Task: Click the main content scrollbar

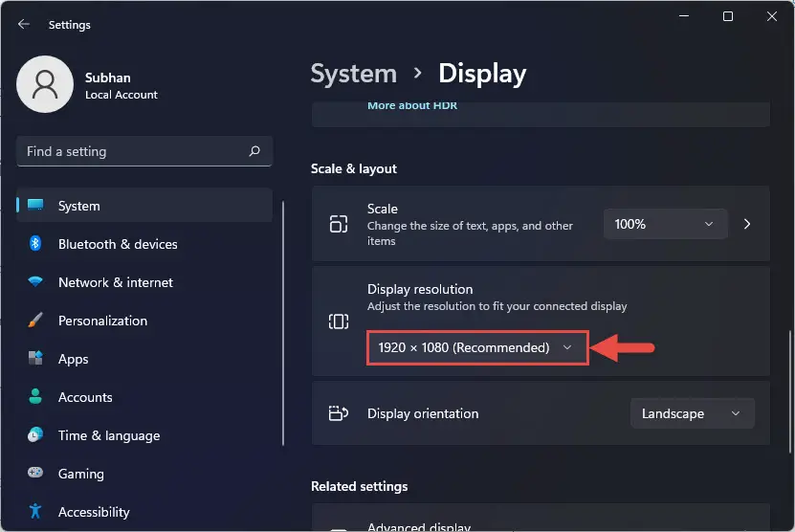Action: [789, 391]
